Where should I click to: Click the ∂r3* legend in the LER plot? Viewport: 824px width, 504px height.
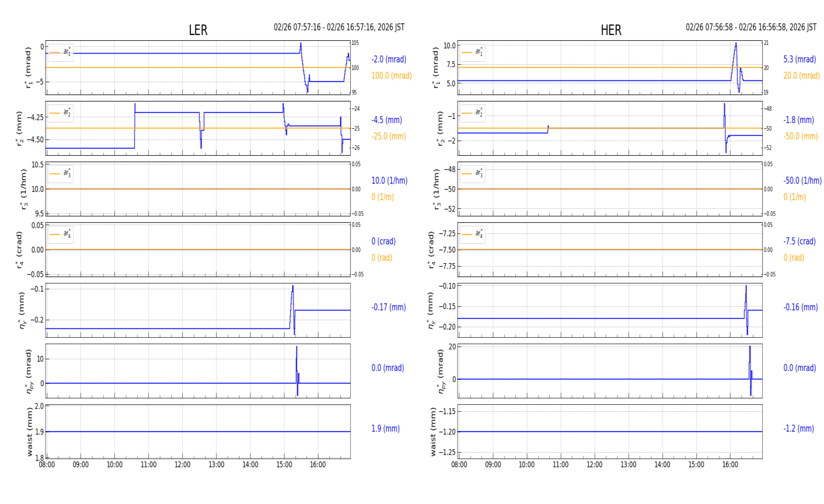tap(61, 174)
